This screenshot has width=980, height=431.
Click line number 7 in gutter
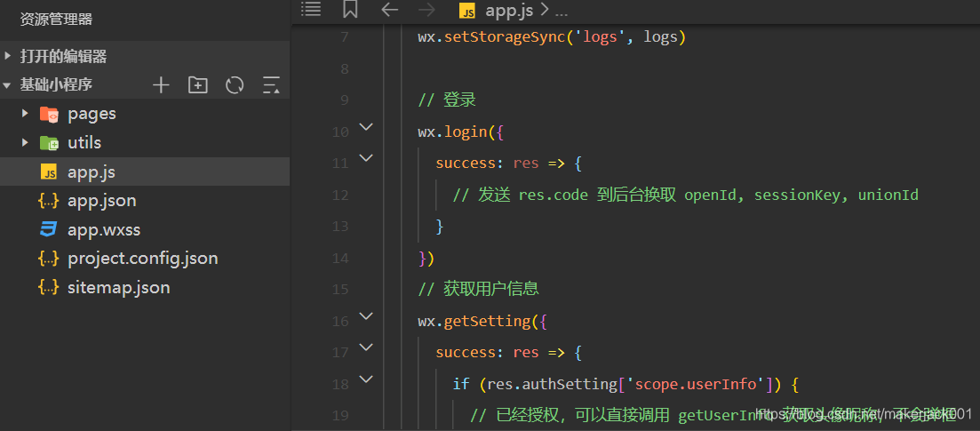[345, 37]
